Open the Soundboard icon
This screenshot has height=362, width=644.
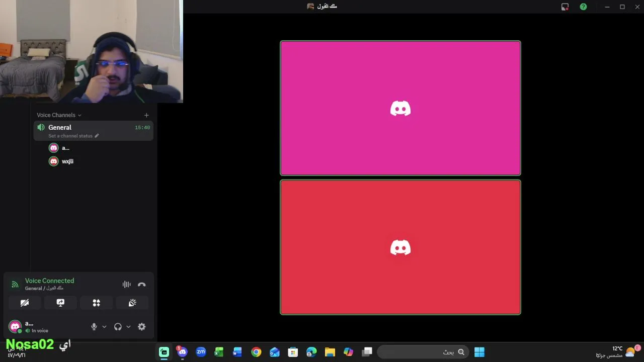click(132, 303)
